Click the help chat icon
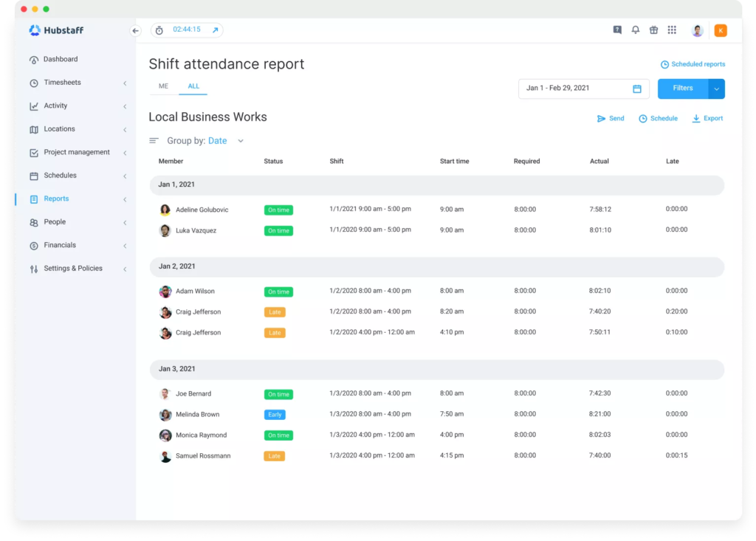Image resolution: width=756 pixels, height=541 pixels. click(617, 30)
